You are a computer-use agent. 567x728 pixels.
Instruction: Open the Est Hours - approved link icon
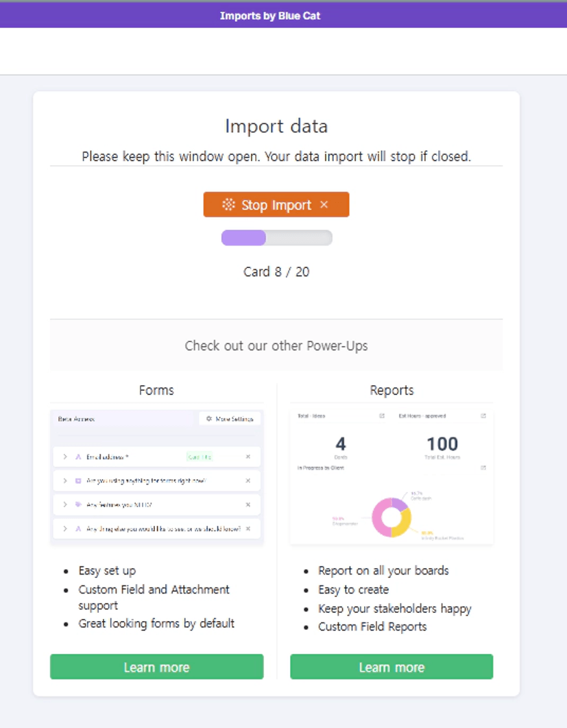[483, 416]
